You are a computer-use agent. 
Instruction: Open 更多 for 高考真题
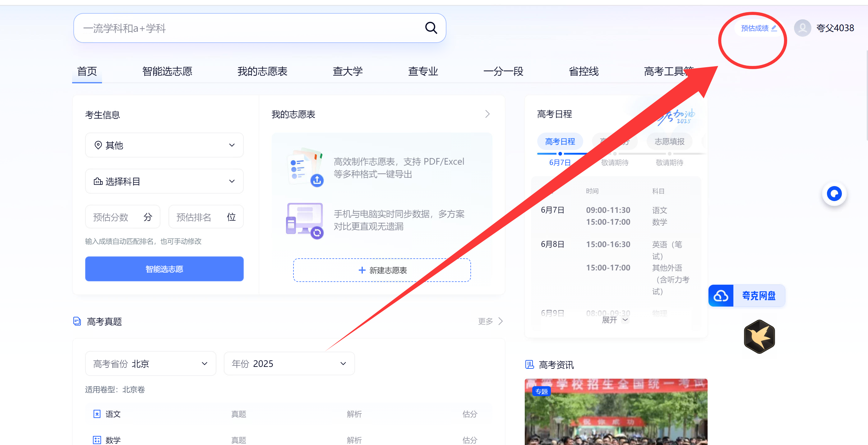pos(490,321)
